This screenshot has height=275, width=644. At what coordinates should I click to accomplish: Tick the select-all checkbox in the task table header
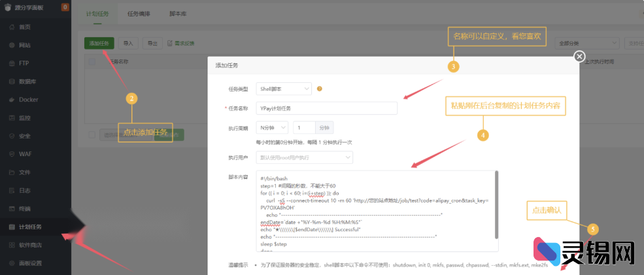click(x=92, y=62)
